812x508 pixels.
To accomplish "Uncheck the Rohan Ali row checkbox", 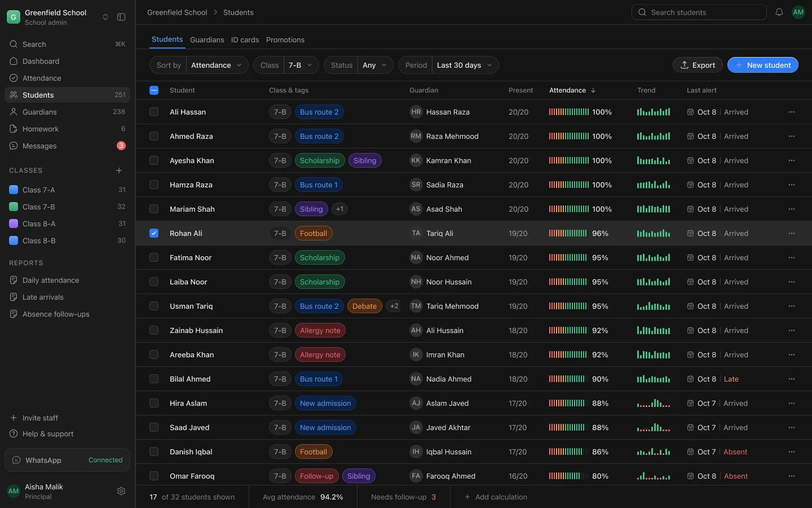I will pos(154,233).
